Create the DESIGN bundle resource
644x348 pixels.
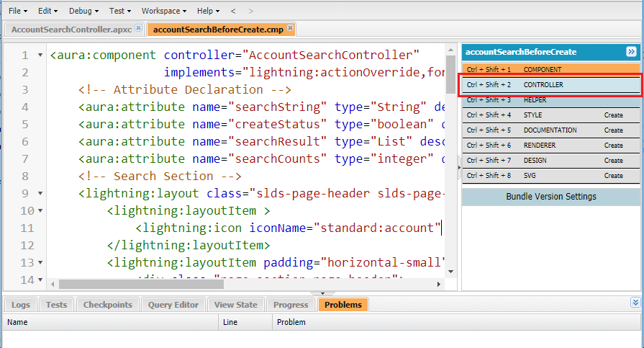coord(613,161)
